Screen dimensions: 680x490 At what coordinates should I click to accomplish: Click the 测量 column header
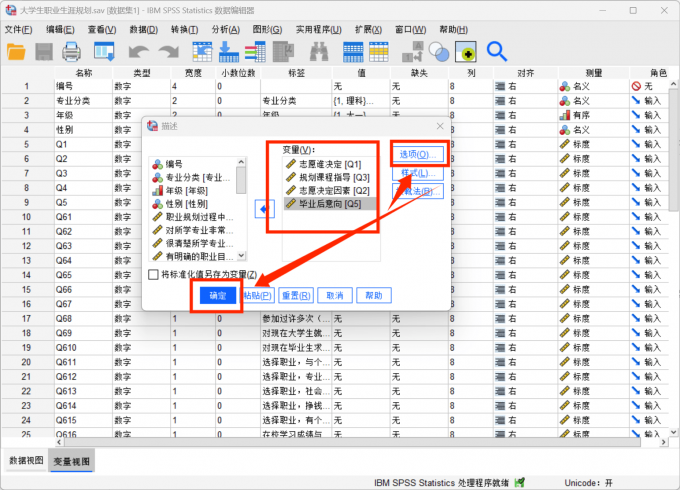(594, 73)
